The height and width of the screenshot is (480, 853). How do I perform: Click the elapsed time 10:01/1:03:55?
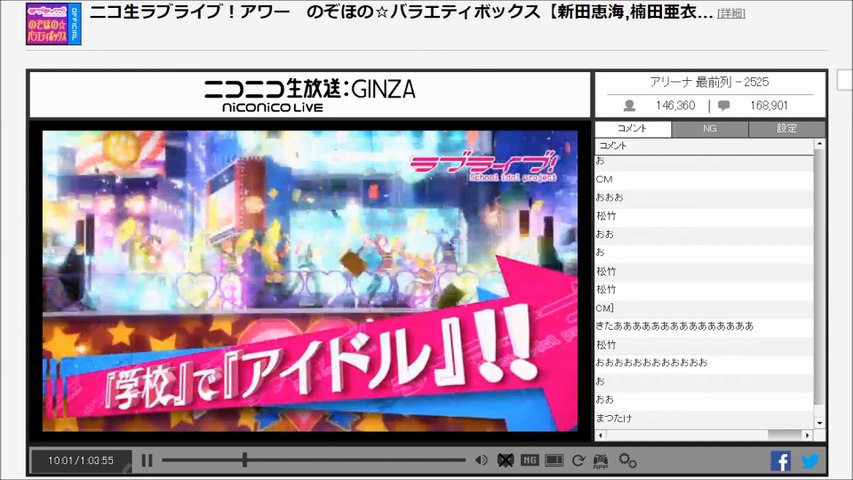click(x=81, y=460)
